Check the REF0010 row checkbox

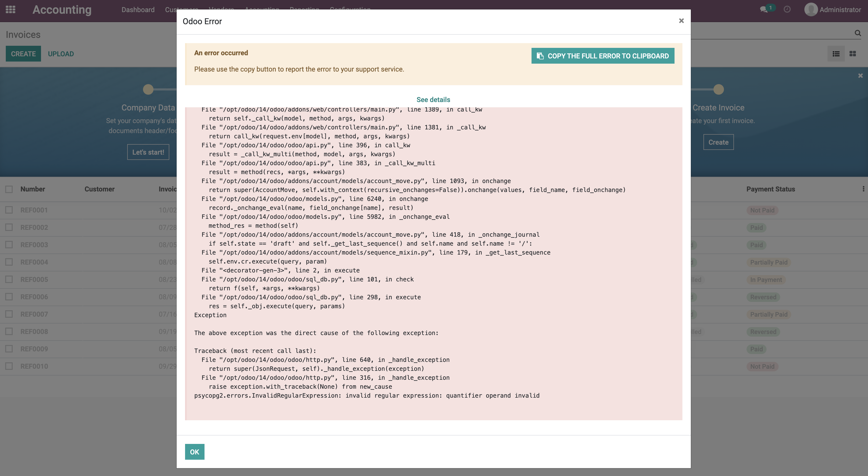tap(9, 366)
